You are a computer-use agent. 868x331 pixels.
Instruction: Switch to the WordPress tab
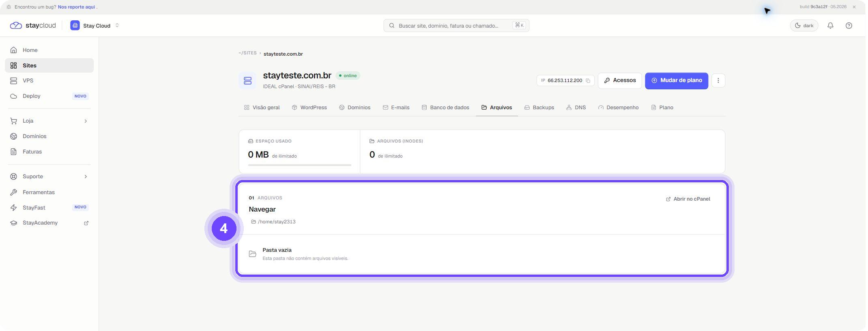click(309, 108)
